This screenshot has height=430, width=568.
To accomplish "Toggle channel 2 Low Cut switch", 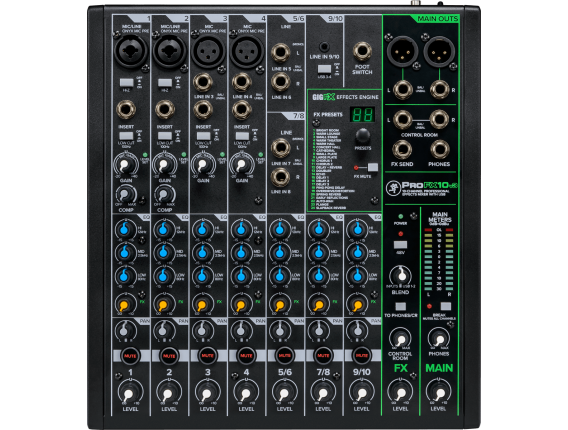I will click(165, 136).
